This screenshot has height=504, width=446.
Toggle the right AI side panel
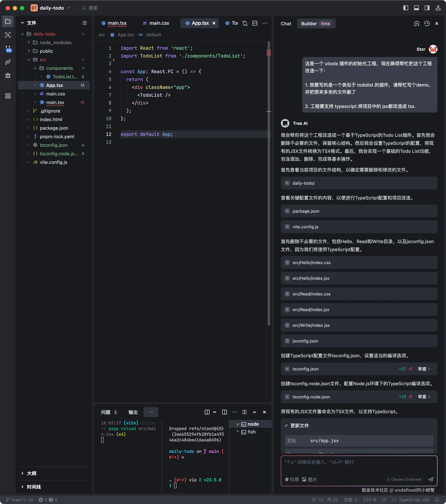(427, 8)
